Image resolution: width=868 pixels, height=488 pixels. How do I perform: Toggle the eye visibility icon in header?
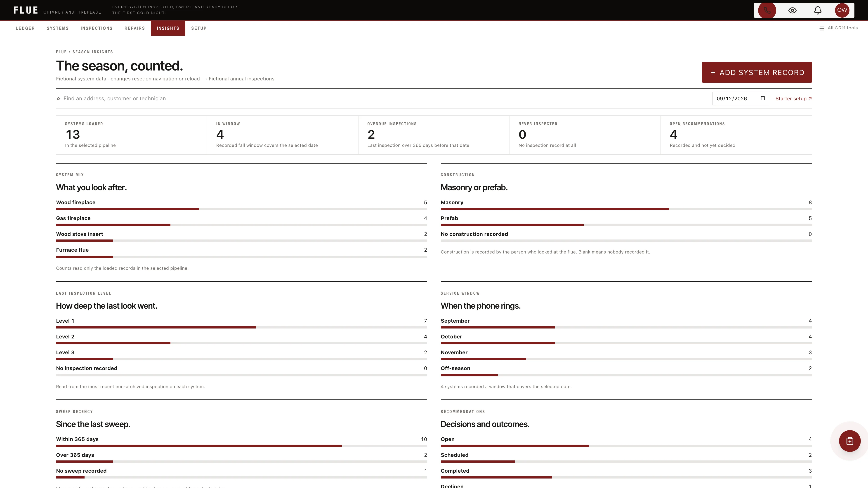click(x=793, y=10)
